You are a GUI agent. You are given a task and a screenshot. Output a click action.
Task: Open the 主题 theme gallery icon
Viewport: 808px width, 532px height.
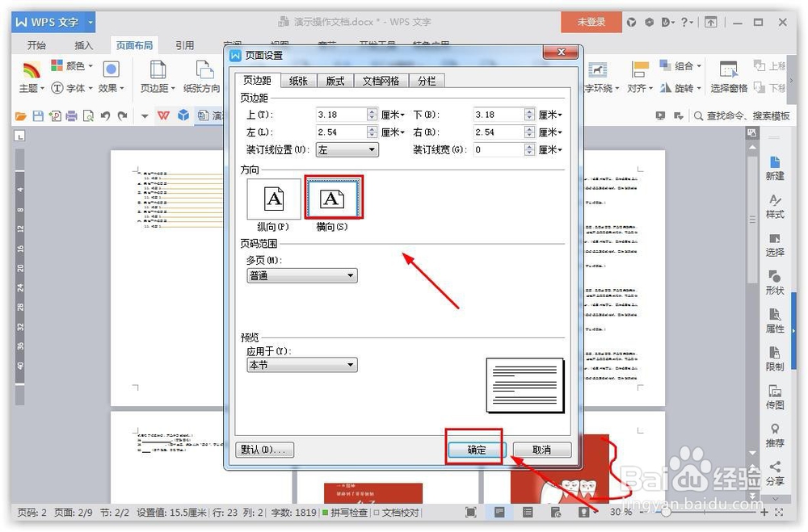(32, 69)
